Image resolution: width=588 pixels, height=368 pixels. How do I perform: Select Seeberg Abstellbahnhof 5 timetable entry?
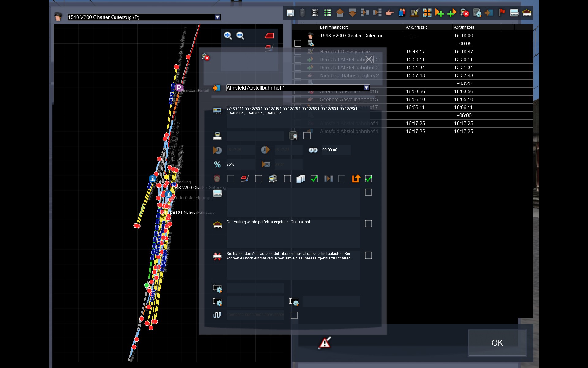point(349,99)
